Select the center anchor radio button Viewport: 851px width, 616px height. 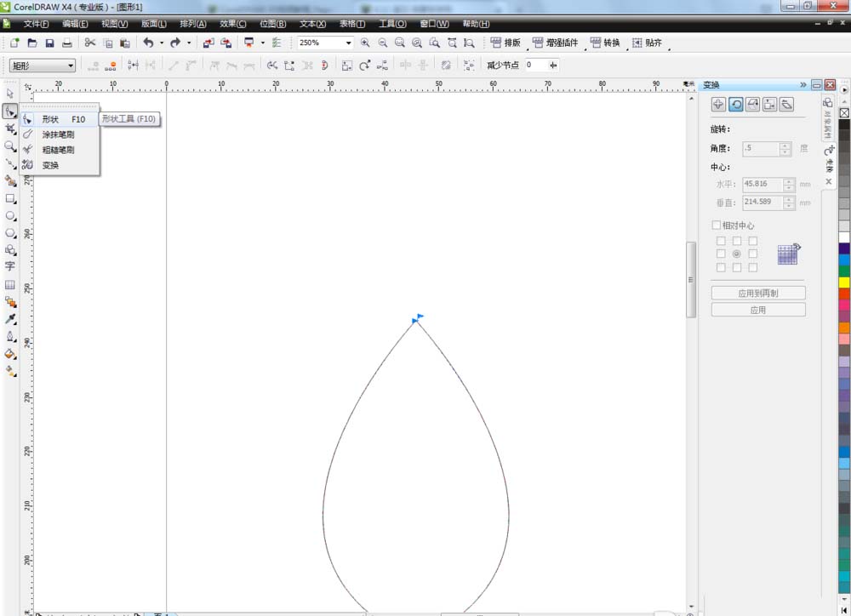click(x=736, y=253)
